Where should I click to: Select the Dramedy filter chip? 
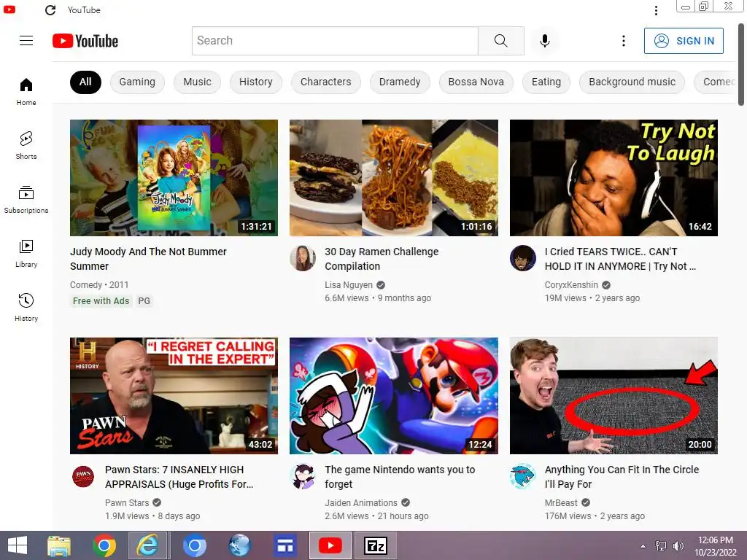point(400,82)
